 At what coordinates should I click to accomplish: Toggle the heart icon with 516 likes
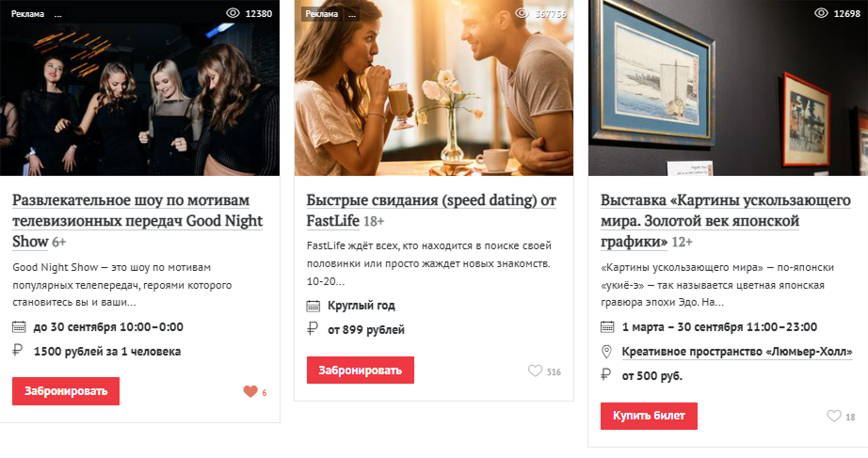click(535, 371)
